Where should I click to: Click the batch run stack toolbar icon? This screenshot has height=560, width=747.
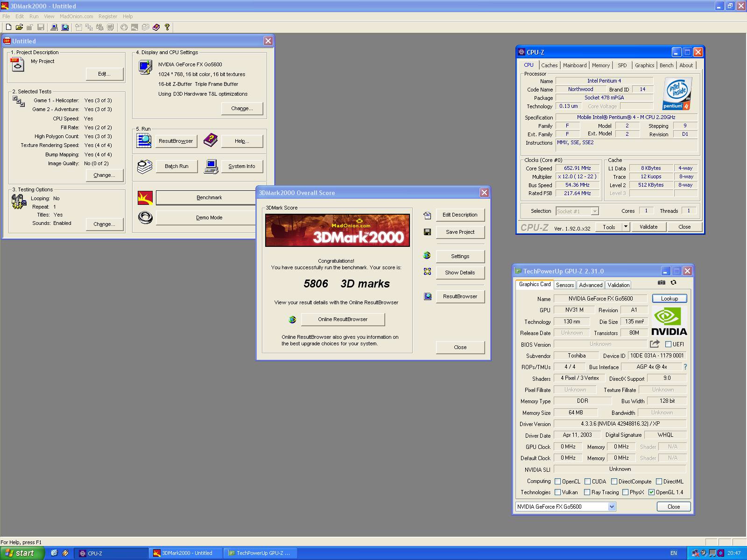(145, 27)
